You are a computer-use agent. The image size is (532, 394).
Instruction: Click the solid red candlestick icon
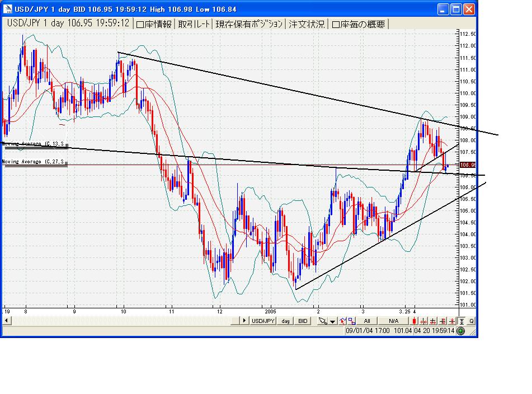click(x=414, y=321)
